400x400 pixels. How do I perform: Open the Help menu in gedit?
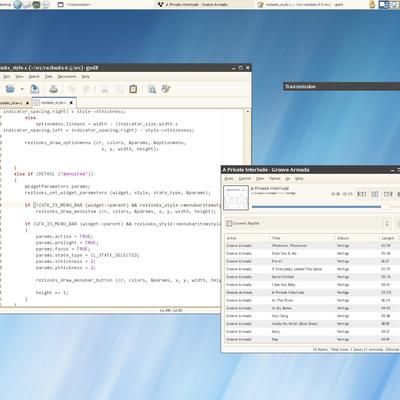pos(86,77)
